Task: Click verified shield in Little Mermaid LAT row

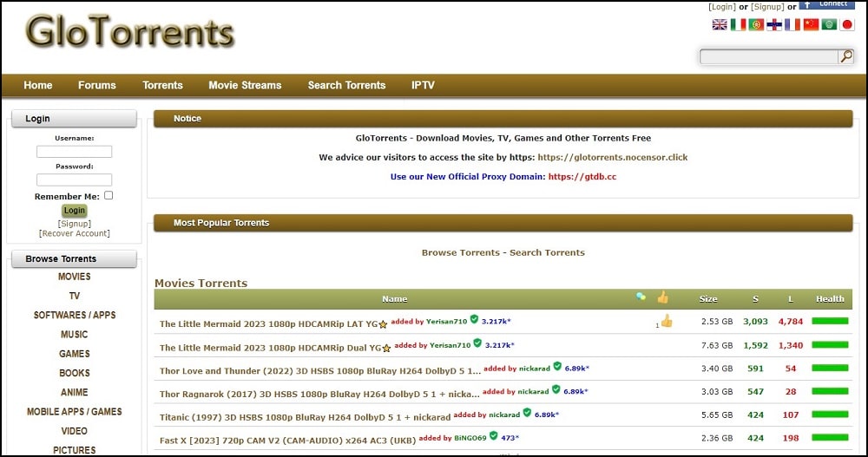Action: (x=474, y=319)
